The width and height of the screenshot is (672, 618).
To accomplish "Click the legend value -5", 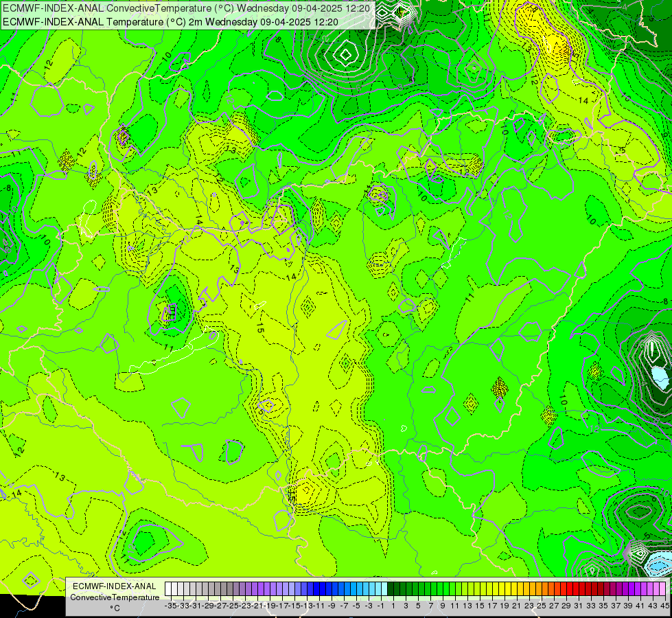I will 356,606.
